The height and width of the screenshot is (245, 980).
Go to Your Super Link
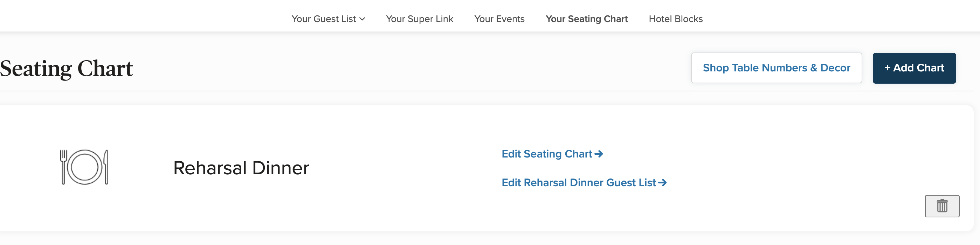click(419, 19)
